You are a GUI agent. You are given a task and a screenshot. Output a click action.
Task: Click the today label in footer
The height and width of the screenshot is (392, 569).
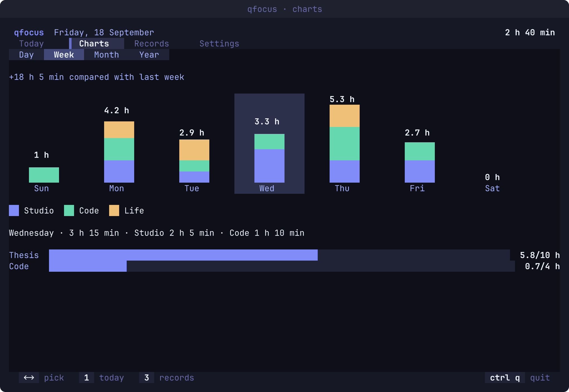[x=112, y=378]
